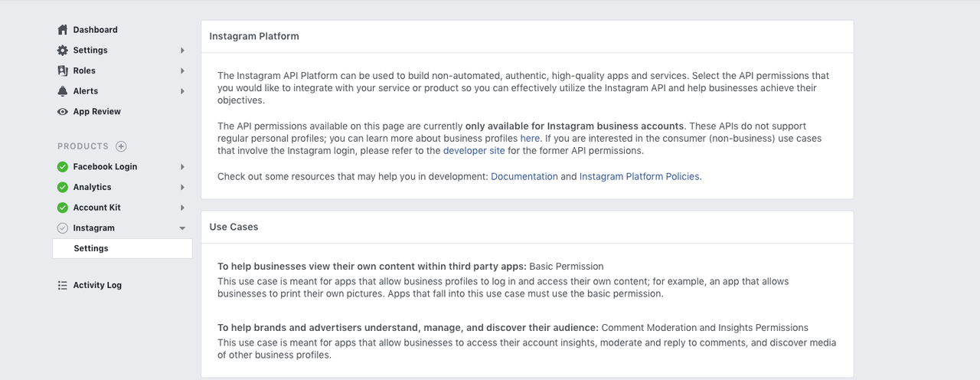980x380 pixels.
Task: Click the Roles person badge icon
Action: point(63,70)
